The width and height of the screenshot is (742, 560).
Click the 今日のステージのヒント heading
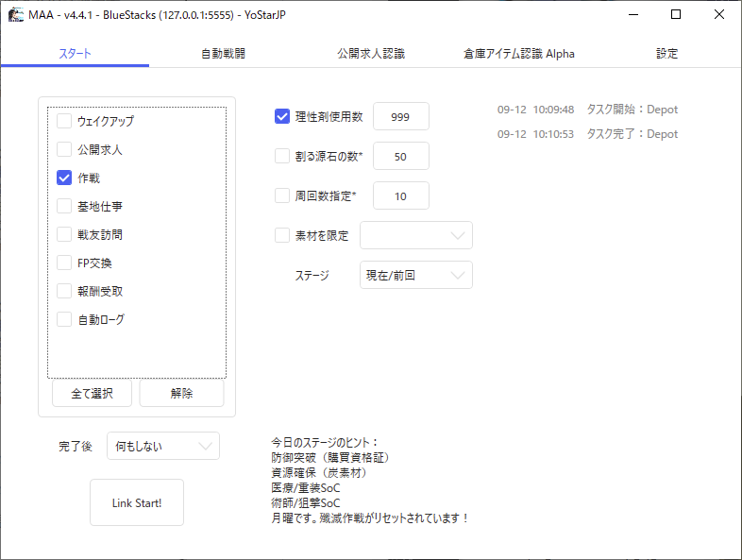(325, 443)
